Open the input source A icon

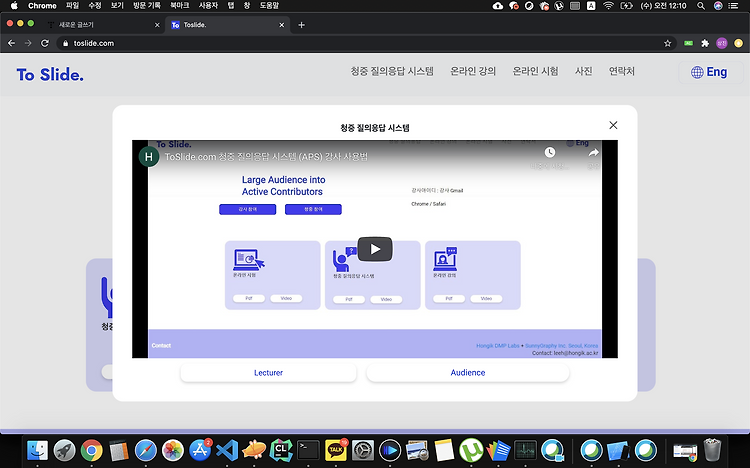point(591,6)
